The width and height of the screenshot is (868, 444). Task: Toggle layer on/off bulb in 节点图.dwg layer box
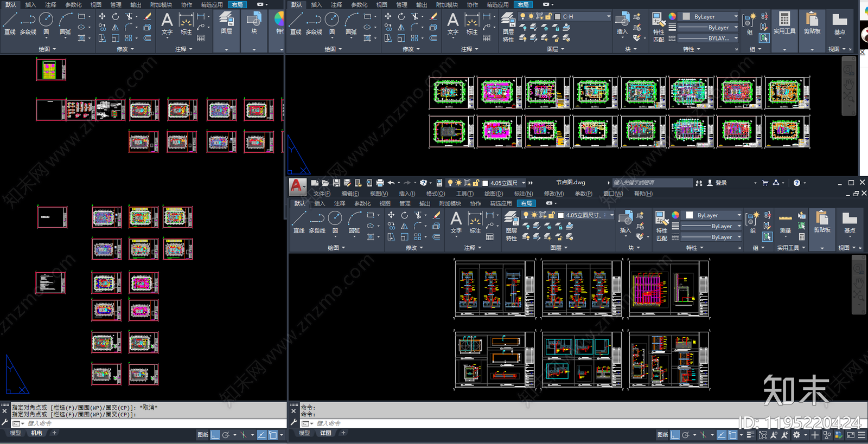526,215
